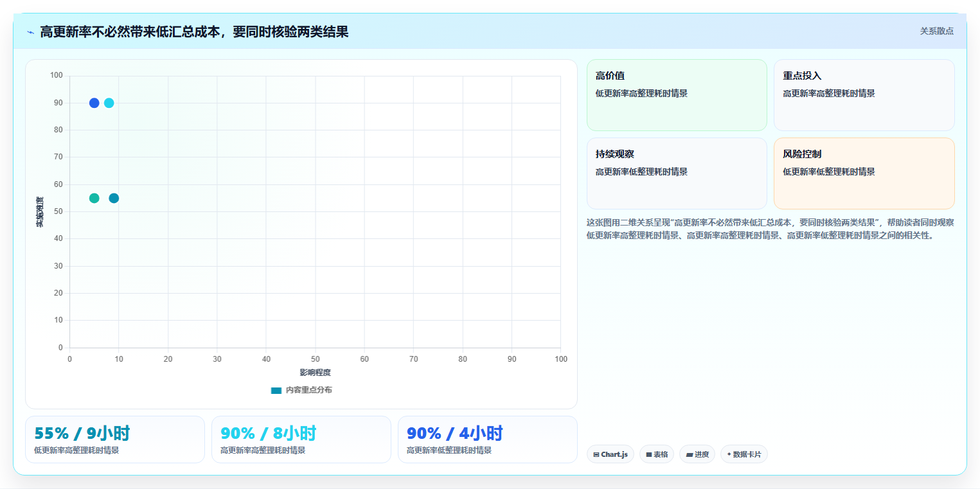Image resolution: width=980 pixels, height=489 pixels.
Task: Click the 100 tick on the y-axis
Action: click(57, 76)
